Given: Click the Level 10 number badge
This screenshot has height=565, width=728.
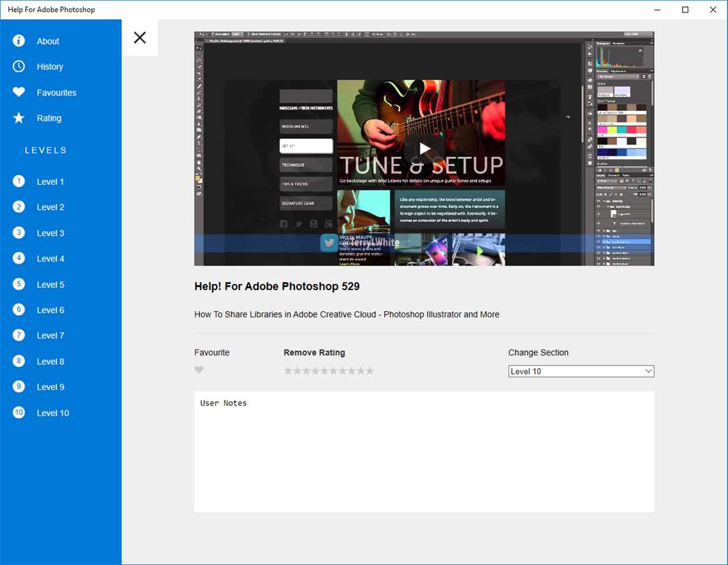Looking at the screenshot, I should [19, 412].
